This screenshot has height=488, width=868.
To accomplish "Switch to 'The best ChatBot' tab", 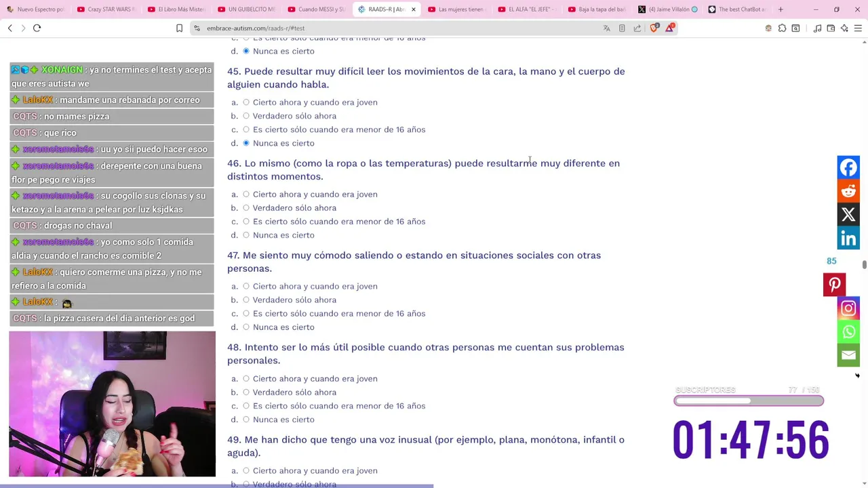I will (x=737, y=9).
